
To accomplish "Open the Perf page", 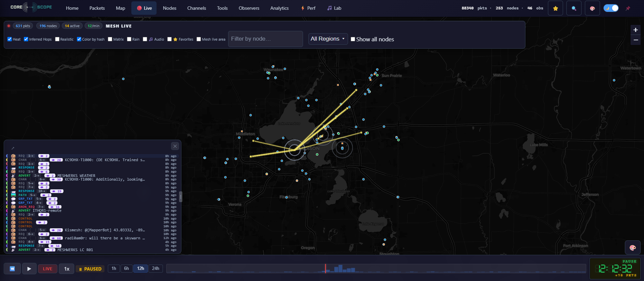I will (308, 8).
